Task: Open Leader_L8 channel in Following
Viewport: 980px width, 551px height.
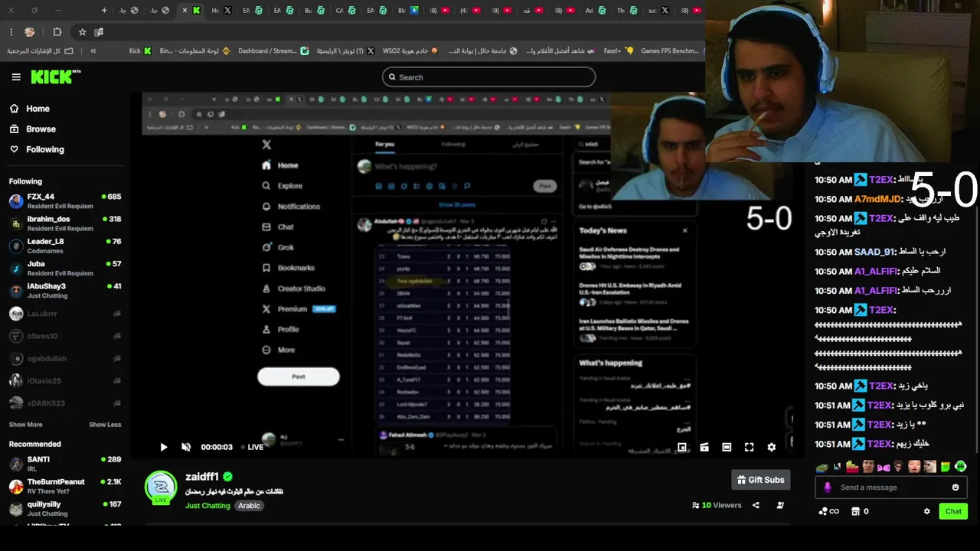Action: pyautogui.click(x=64, y=246)
